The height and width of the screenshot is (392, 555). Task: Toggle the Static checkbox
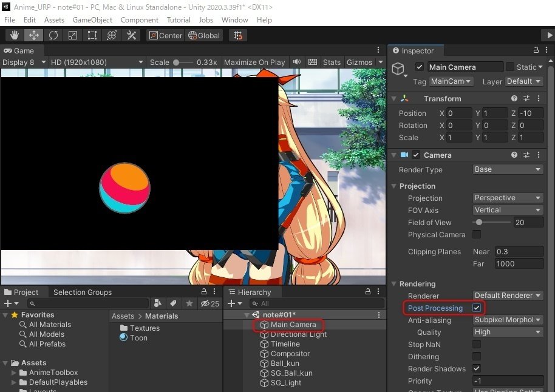pyautogui.click(x=510, y=67)
